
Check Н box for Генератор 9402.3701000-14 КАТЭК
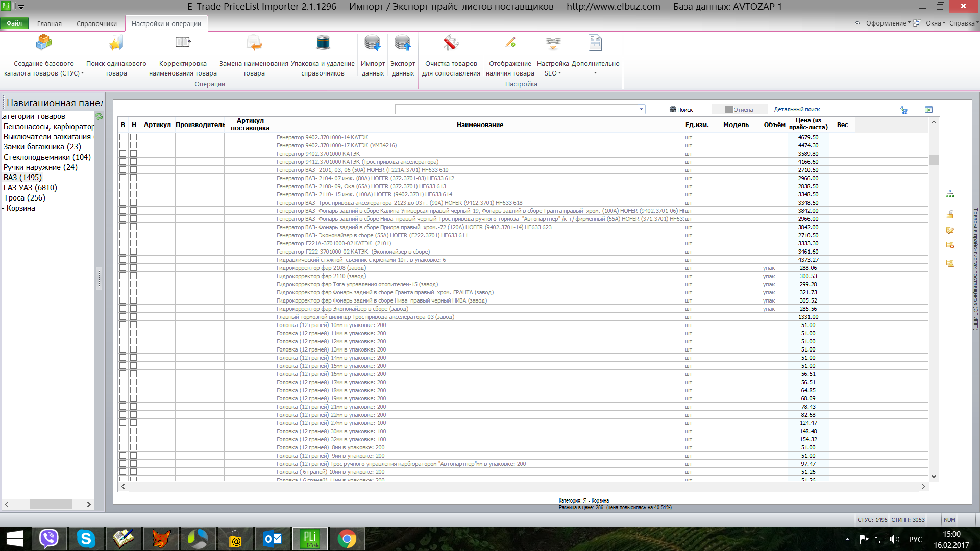point(133,137)
